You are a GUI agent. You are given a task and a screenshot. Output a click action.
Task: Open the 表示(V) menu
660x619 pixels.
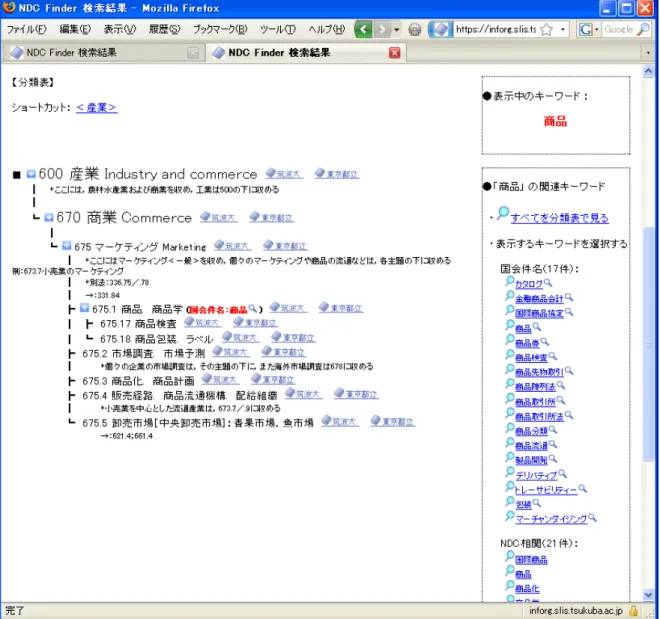coord(120,29)
